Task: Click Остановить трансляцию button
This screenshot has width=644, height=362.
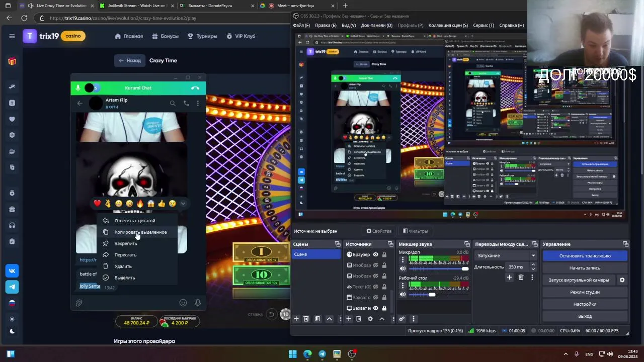Action: (x=585, y=256)
